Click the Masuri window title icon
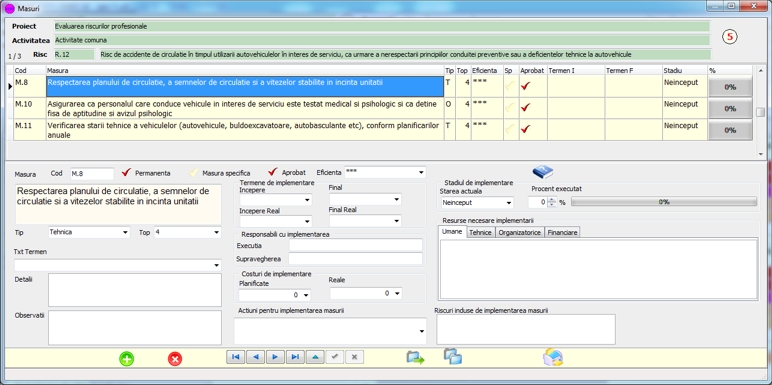The image size is (772, 385). point(9,8)
